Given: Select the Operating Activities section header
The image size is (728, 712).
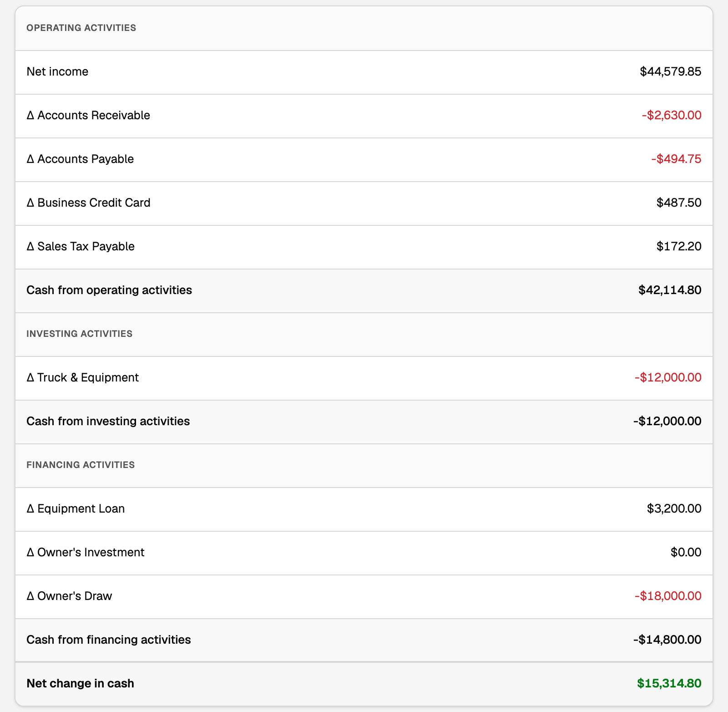Looking at the screenshot, I should tap(81, 28).
